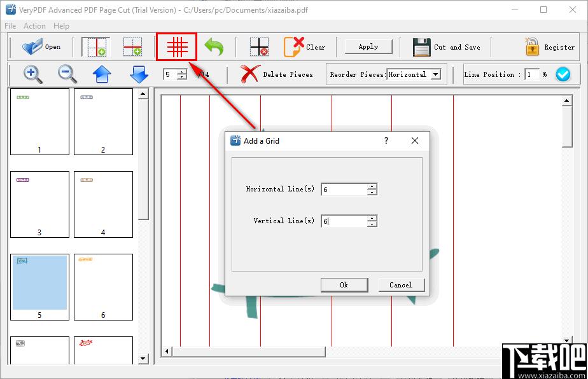Add a horizontal cut line tool
Screen dimensions: 588x379
point(133,47)
